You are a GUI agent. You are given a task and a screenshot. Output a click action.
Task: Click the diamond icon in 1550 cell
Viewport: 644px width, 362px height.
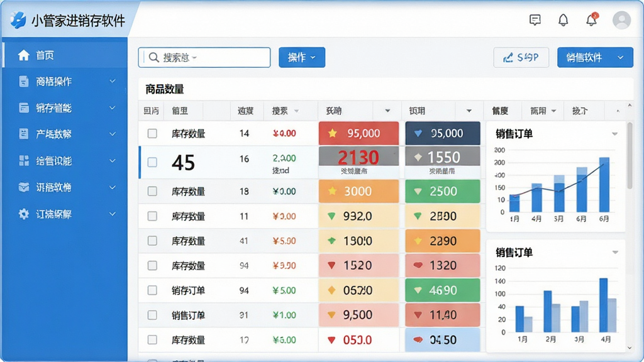[x=418, y=157]
